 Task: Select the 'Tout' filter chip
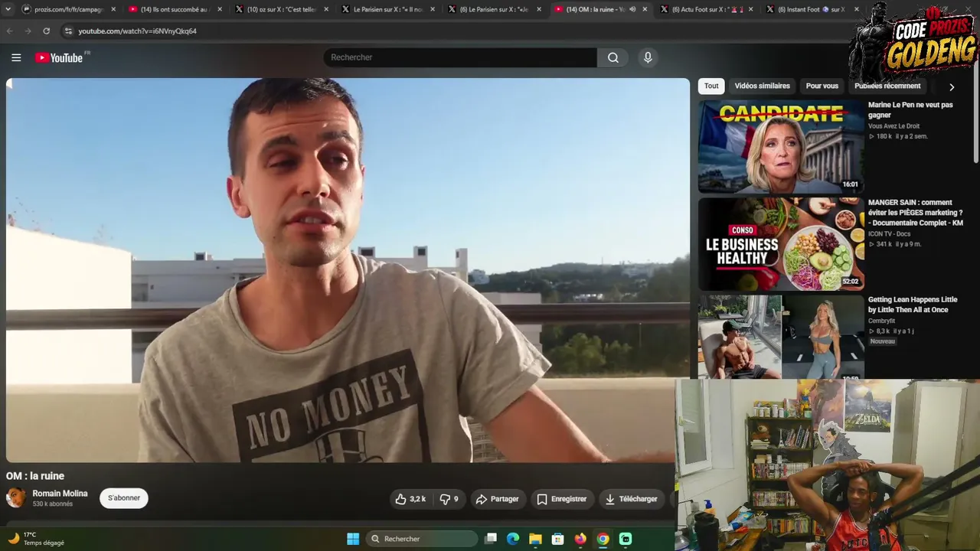pos(711,86)
